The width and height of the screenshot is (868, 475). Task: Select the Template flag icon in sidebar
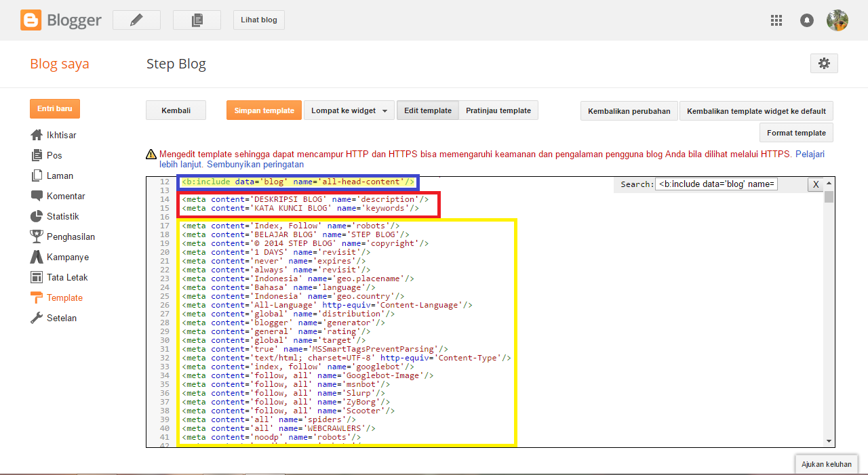coord(37,297)
